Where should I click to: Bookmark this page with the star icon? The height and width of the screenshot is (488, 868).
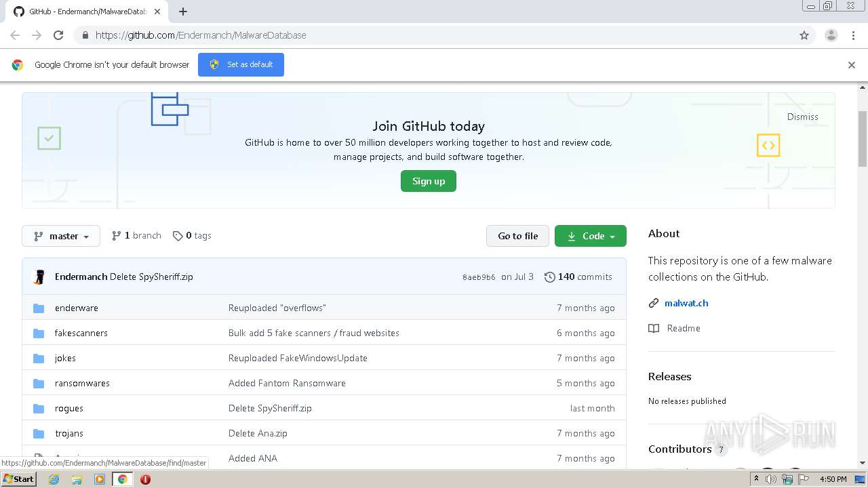click(x=804, y=35)
